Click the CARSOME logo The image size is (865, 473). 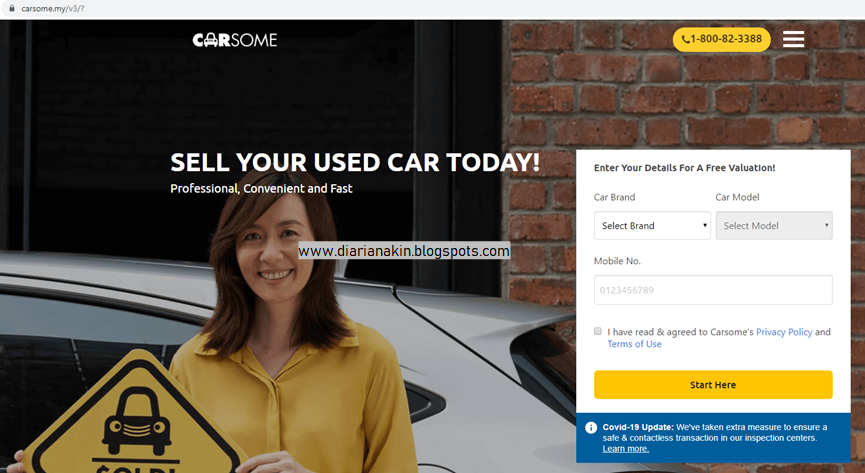[x=234, y=40]
